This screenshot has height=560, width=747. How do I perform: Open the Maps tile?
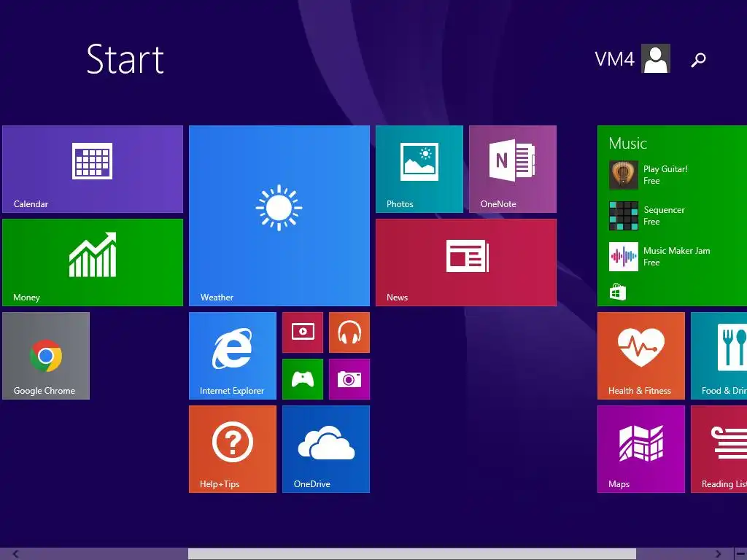pyautogui.click(x=641, y=449)
